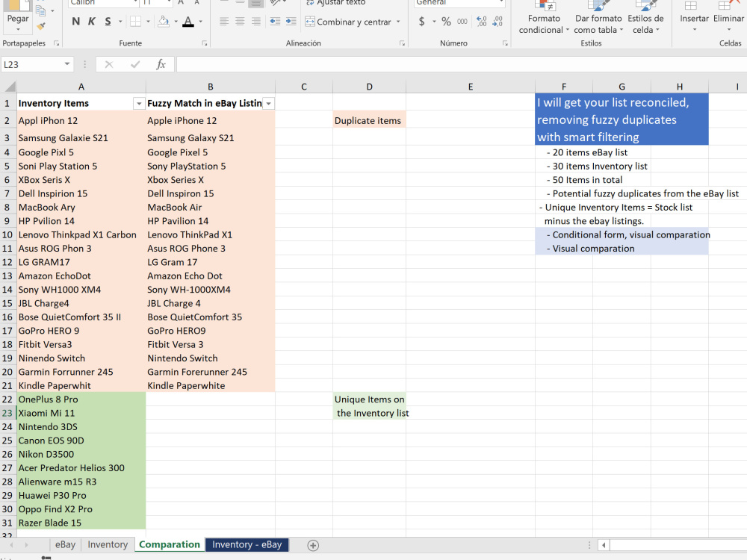This screenshot has width=747, height=560.
Task: Apply fill color bucket
Action: click(164, 22)
